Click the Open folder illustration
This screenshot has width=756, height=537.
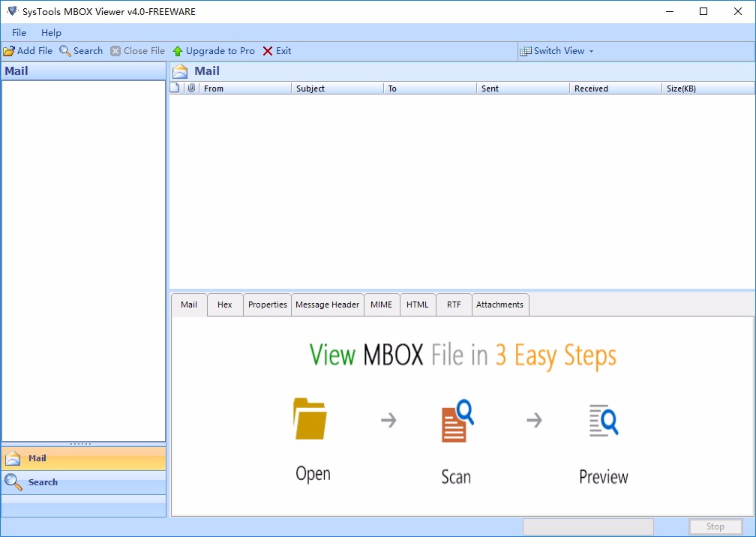point(310,418)
